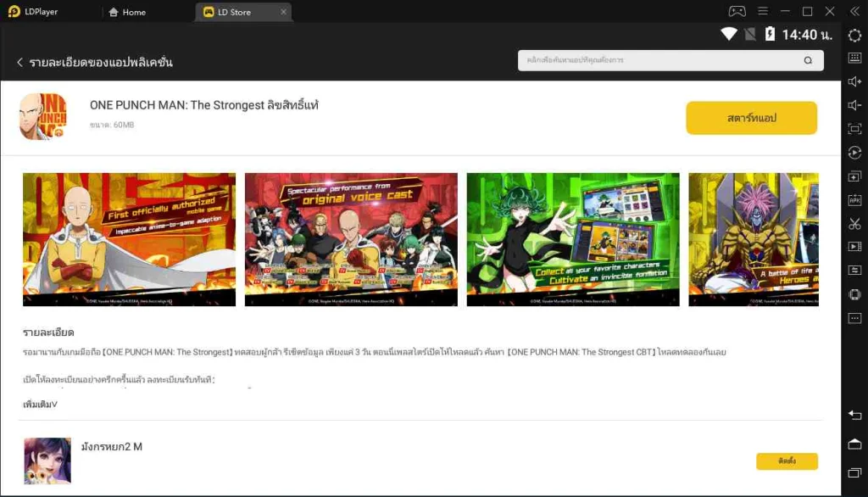Open Boros 'A battle of life' screenshot
The height and width of the screenshot is (497, 868).
[x=754, y=239]
